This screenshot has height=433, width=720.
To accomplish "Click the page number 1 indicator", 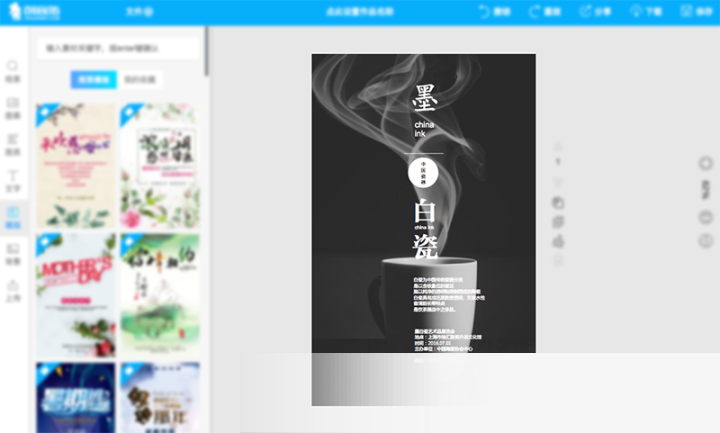I will (558, 162).
